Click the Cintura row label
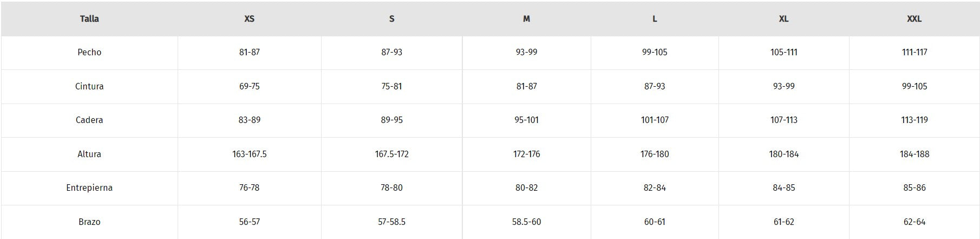This screenshot has height=239, width=980. (89, 86)
